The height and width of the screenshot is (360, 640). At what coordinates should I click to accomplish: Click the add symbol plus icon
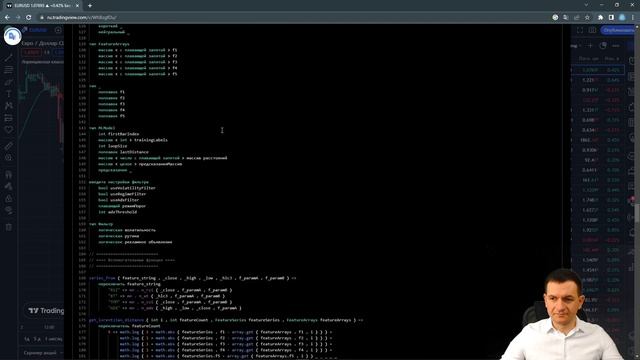[58, 30]
